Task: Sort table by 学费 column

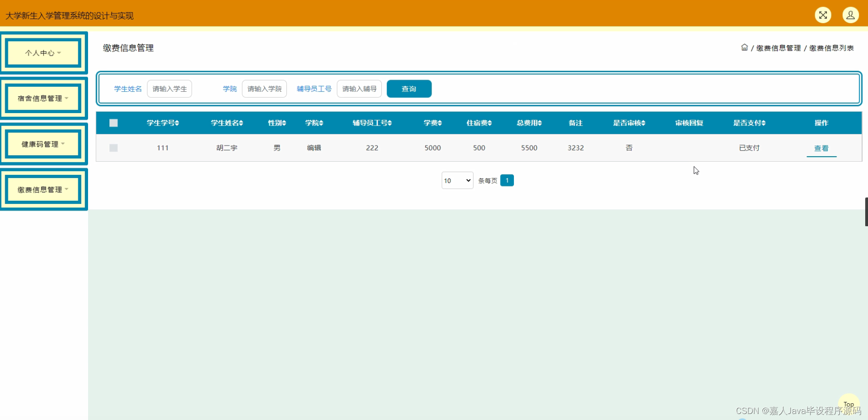Action: coord(432,123)
